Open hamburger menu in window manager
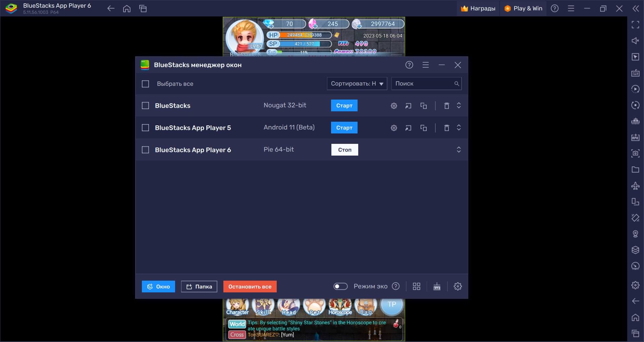The height and width of the screenshot is (342, 644). pos(426,65)
